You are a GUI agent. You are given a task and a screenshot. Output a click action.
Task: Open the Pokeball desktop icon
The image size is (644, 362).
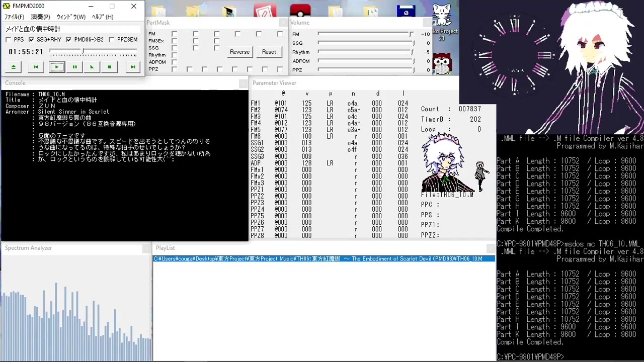[x=300, y=10]
